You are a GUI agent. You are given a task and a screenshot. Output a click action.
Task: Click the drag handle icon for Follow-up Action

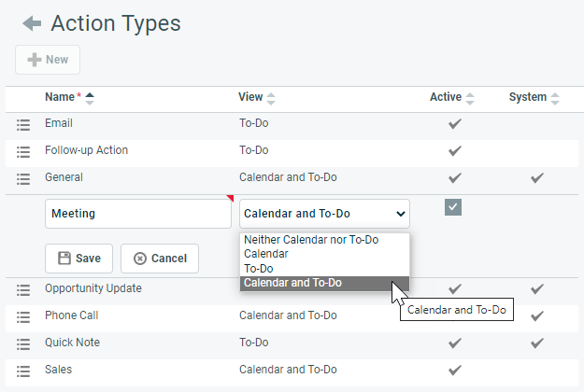click(x=23, y=151)
